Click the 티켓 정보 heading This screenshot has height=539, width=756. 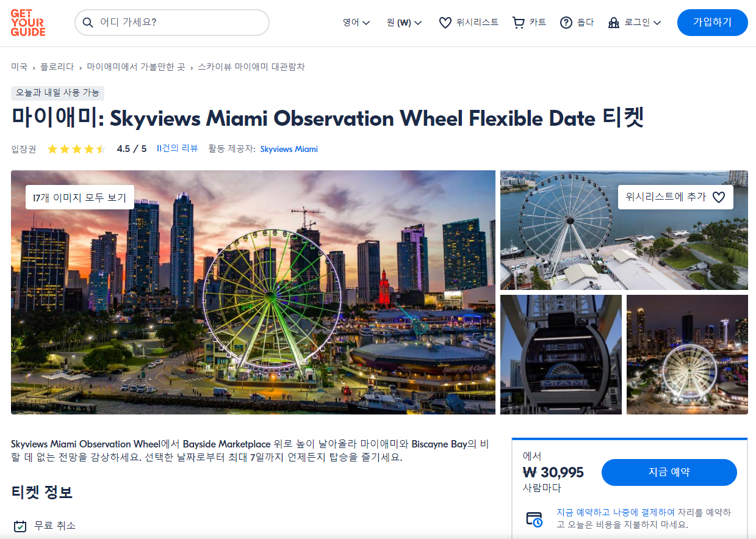(x=42, y=492)
